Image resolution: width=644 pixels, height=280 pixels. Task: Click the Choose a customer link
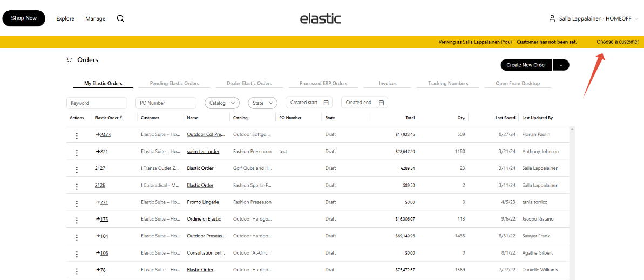[618, 42]
